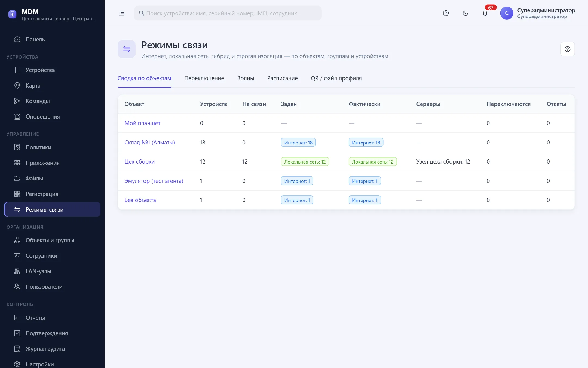
Task: Switch to the Сводка по объектам tab
Action: 144,78
